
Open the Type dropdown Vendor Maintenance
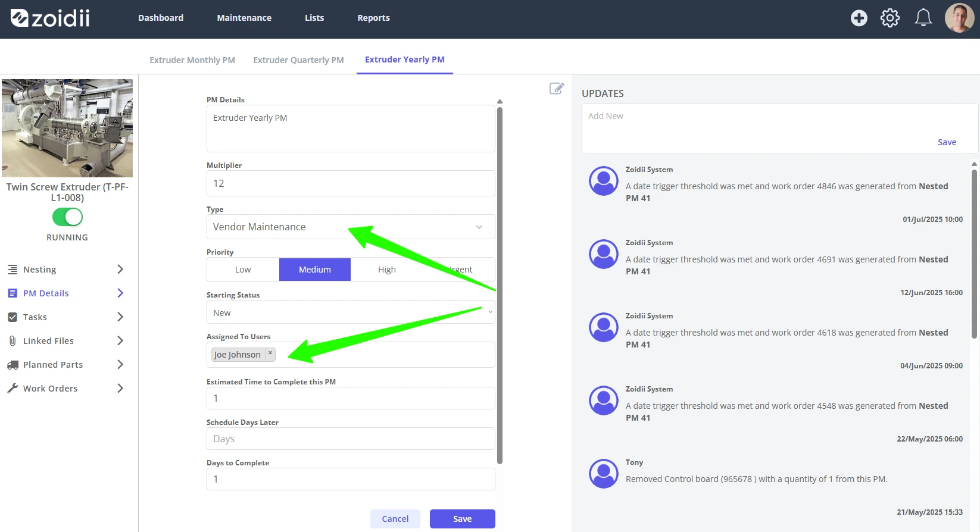(351, 227)
